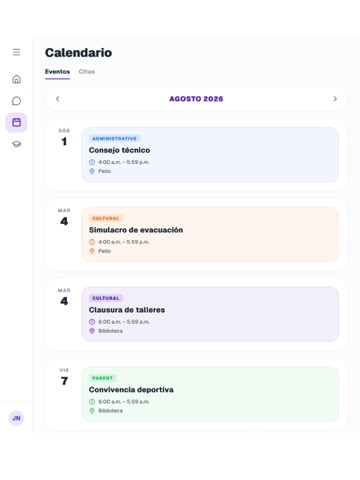
Task: Click the Calendario page heading
Action: point(78,53)
